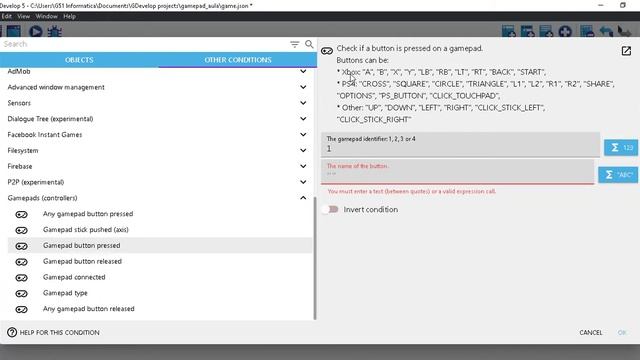Toggle the Invert condition switch
This screenshot has height=360, width=640.
tap(331, 209)
